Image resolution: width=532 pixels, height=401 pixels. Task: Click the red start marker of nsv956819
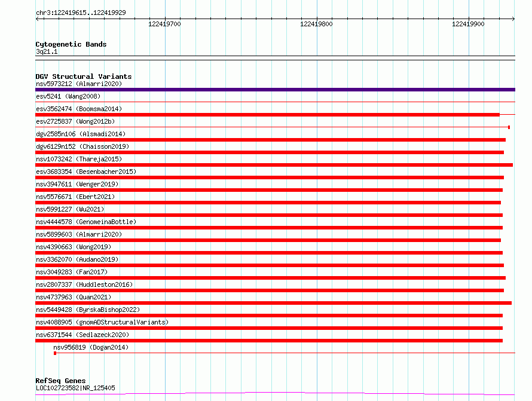pos(55,353)
